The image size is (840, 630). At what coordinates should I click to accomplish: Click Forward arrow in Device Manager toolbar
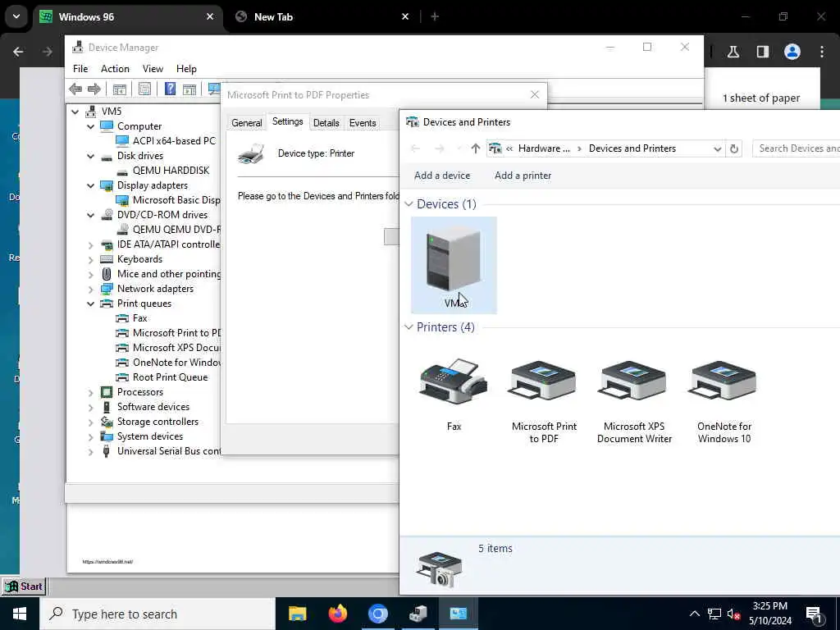[x=94, y=89]
